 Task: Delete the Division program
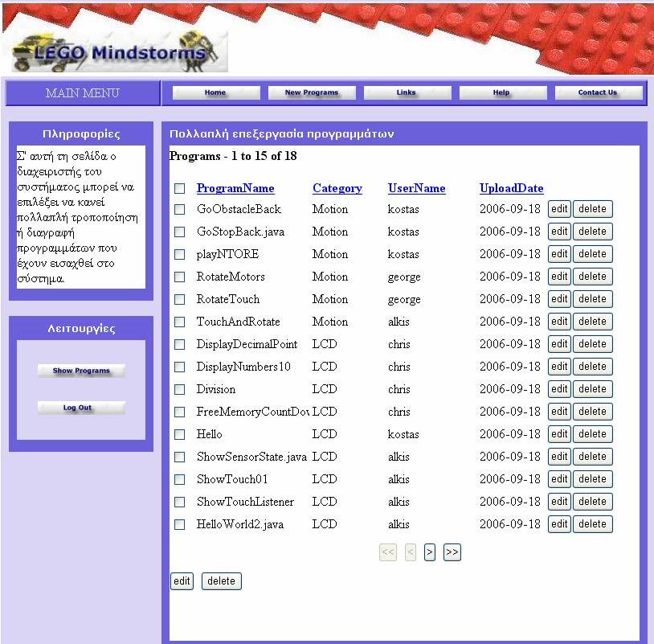tap(593, 389)
